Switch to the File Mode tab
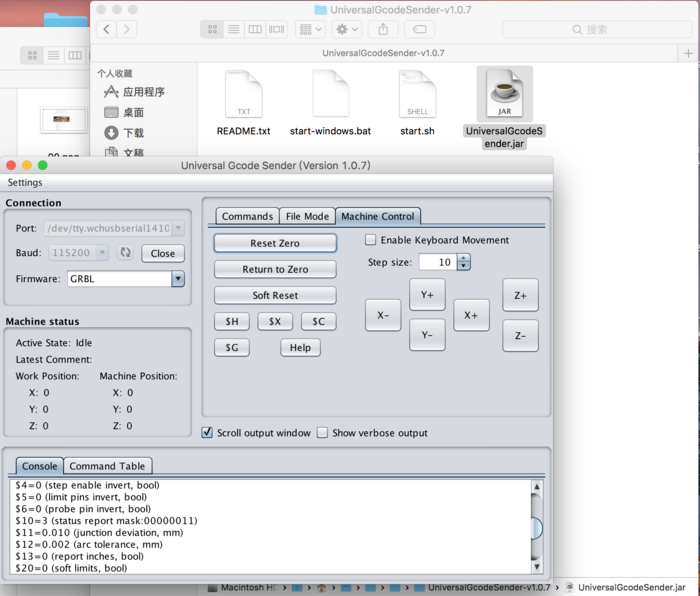The height and width of the screenshot is (596, 700). 307,217
